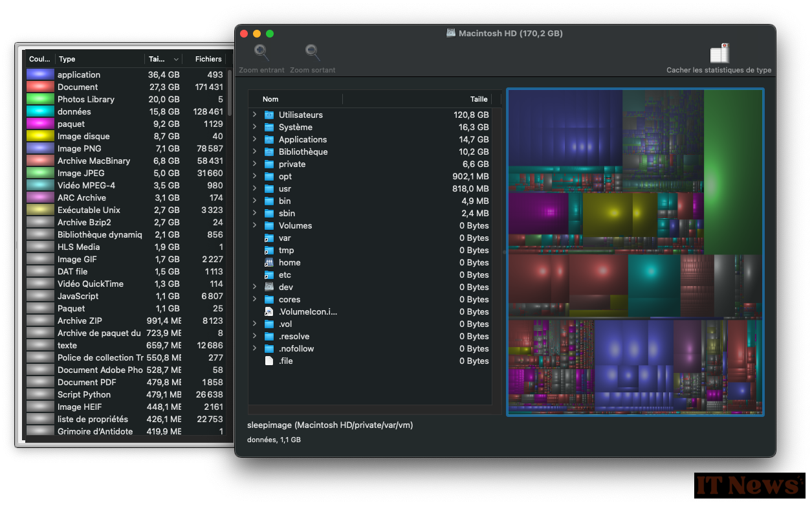Expand the usr folder row

254,188
